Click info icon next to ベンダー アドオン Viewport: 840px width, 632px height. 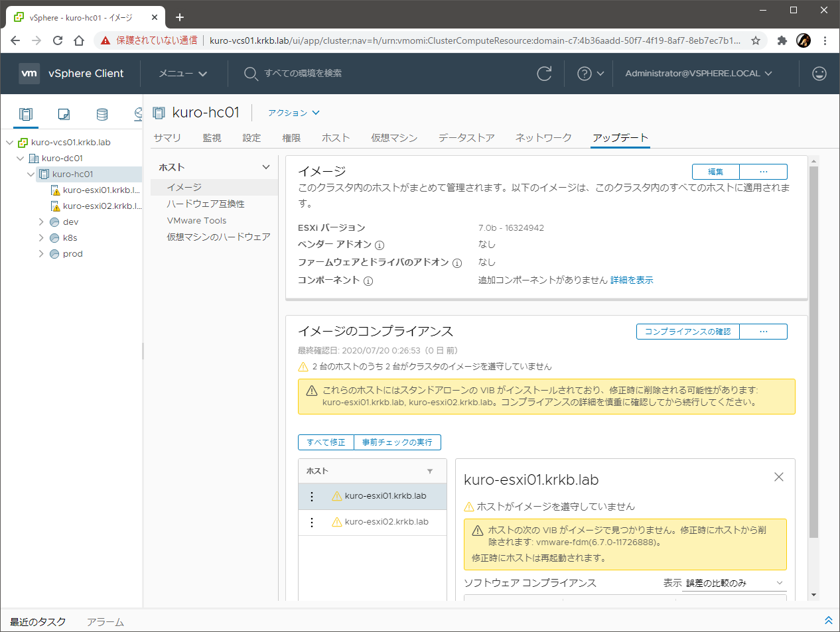click(x=380, y=245)
